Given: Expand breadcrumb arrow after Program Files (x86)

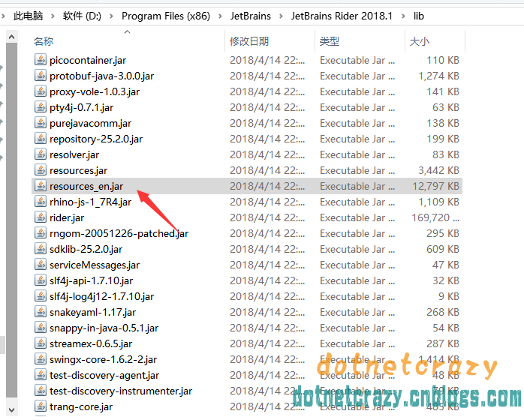Looking at the screenshot, I should point(220,16).
